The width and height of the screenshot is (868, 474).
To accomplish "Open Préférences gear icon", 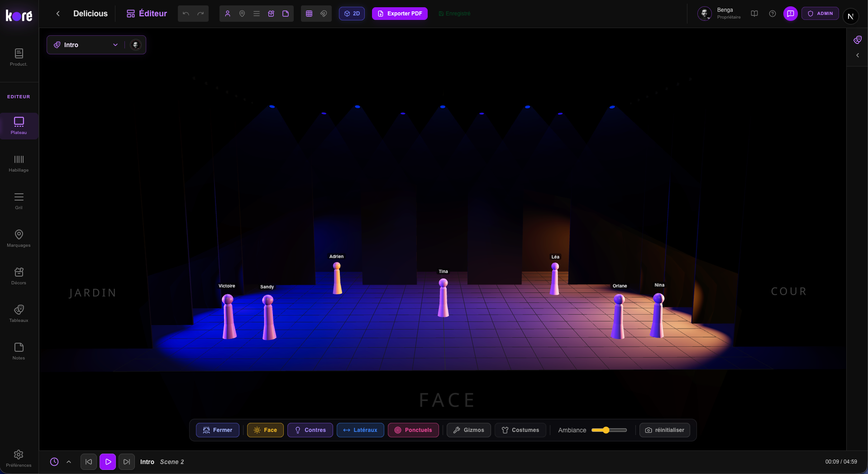I will click(19, 458).
